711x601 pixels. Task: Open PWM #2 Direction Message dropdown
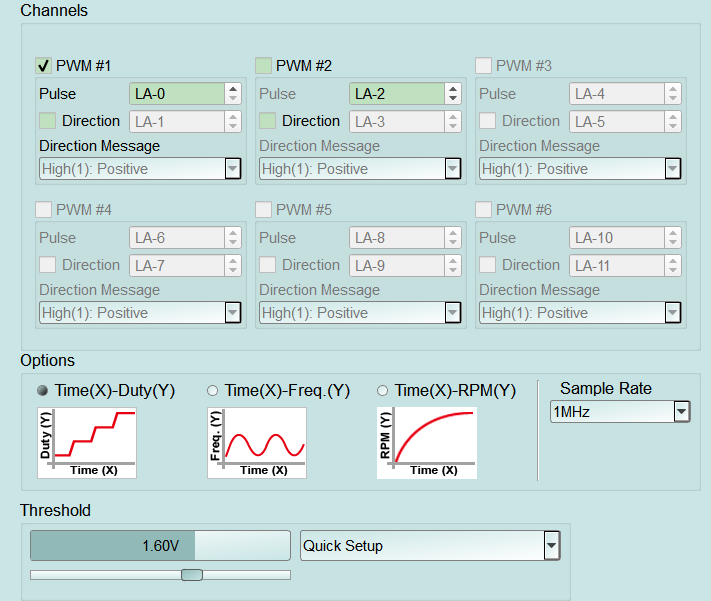(x=360, y=169)
